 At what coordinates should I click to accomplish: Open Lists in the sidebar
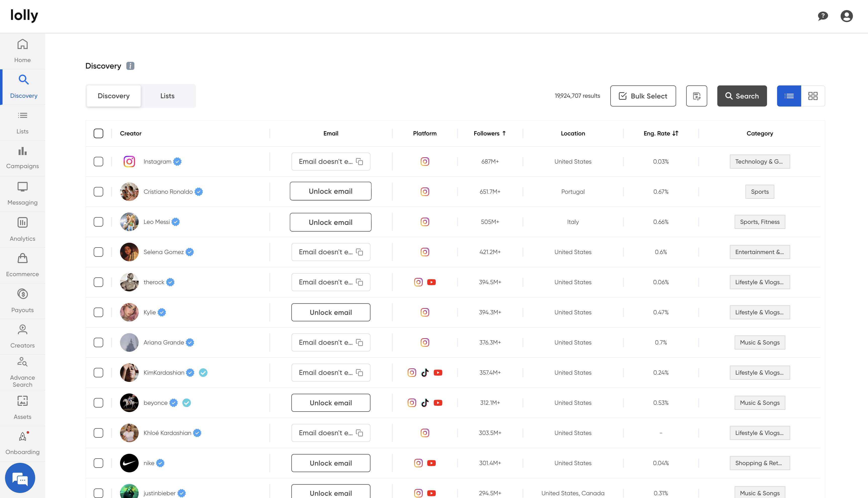point(22,122)
